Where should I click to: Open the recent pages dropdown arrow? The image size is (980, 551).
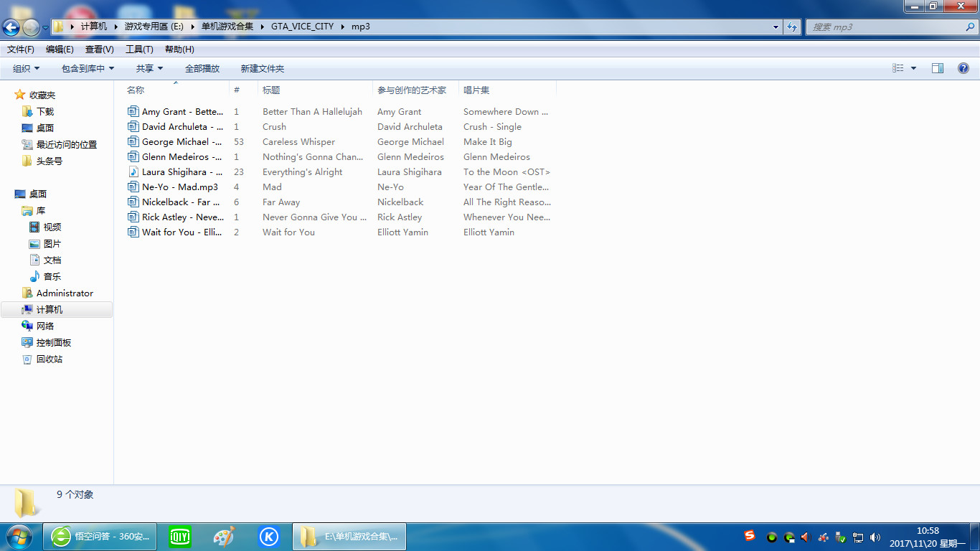45,27
